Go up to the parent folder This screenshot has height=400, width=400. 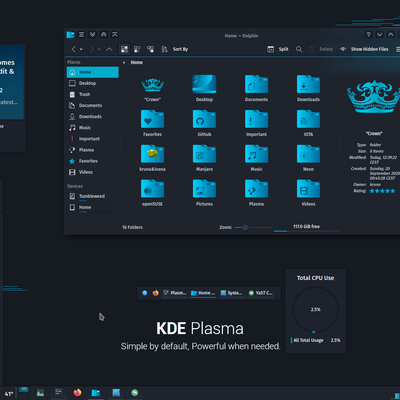pyautogui.click(x=109, y=49)
